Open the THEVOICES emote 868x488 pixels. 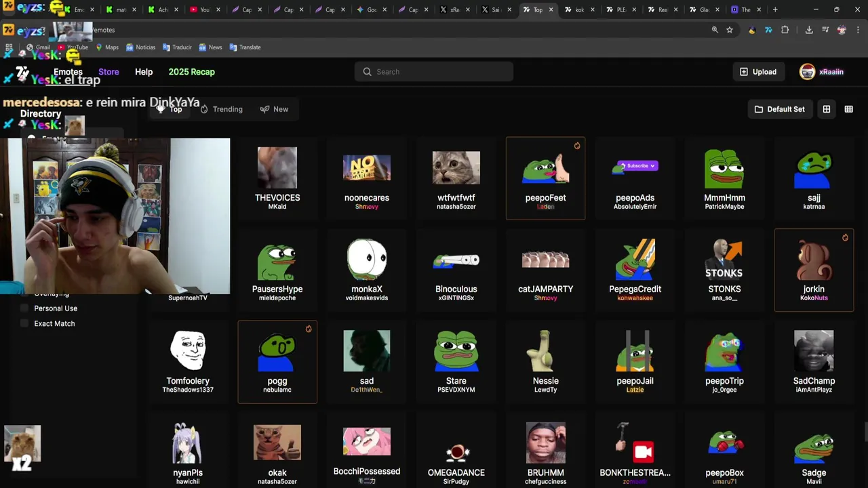pos(277,178)
